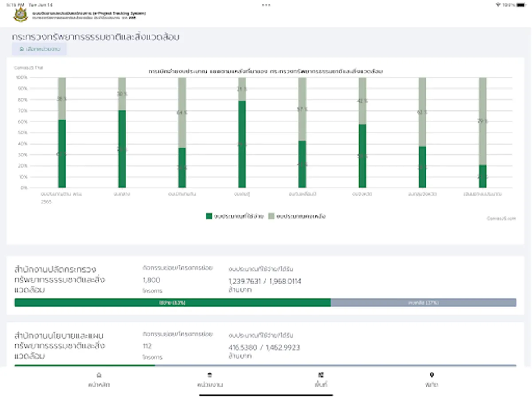
Task: Click the first bar's axis label ending 2565
Action: (x=62, y=197)
